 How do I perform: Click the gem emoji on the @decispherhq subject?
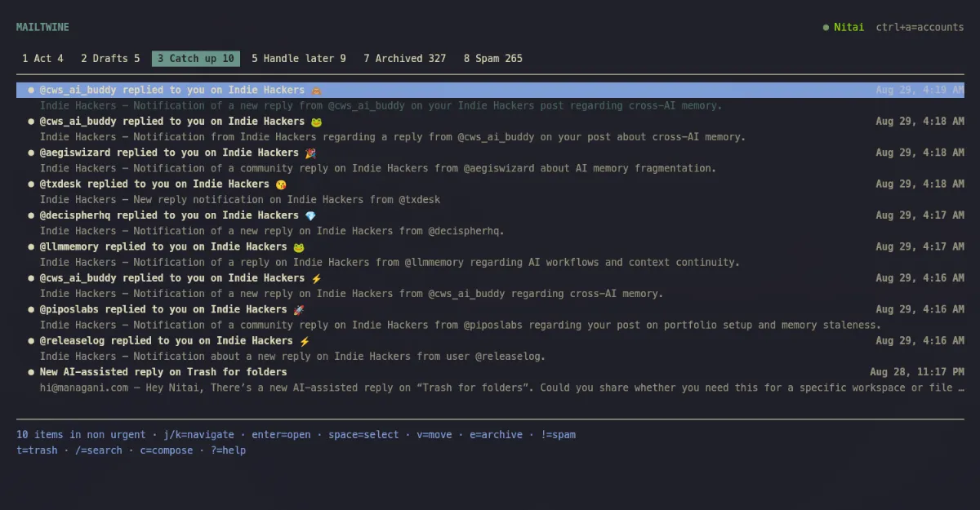coord(310,215)
